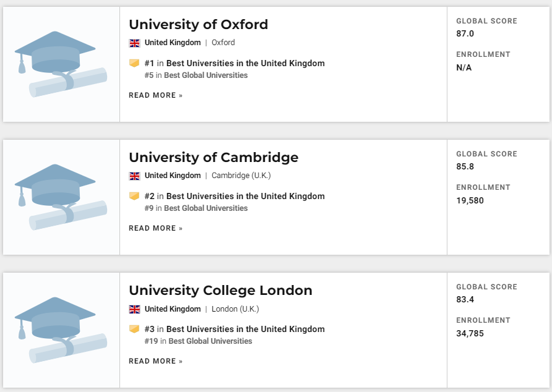Open the University of Oxford title link
This screenshot has width=552, height=392.
pos(198,25)
